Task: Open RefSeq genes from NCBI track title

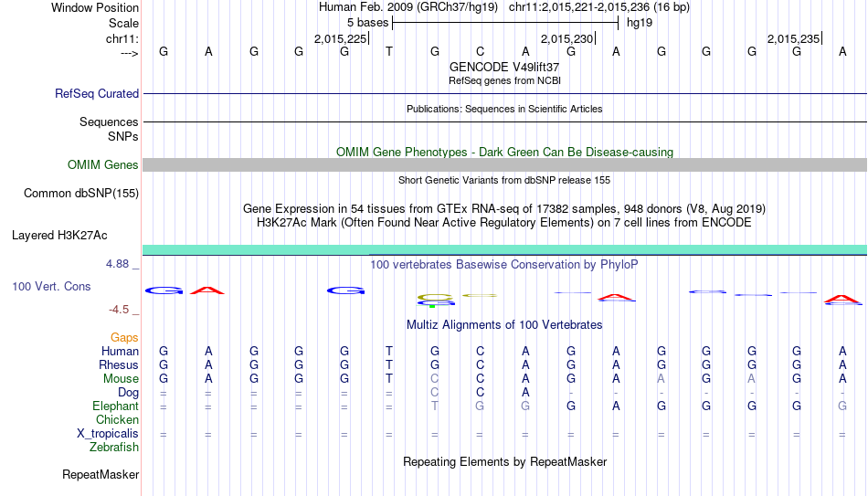Action: pyautogui.click(x=504, y=80)
